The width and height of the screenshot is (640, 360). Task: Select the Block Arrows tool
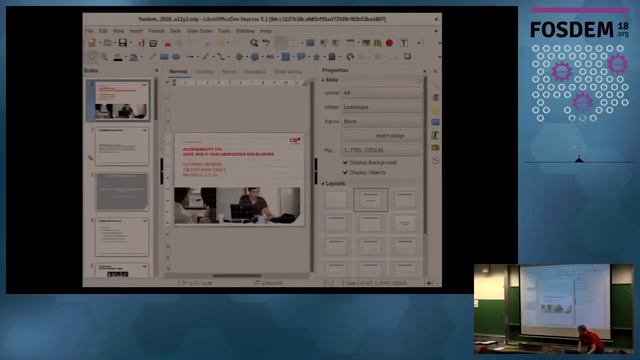(270, 57)
